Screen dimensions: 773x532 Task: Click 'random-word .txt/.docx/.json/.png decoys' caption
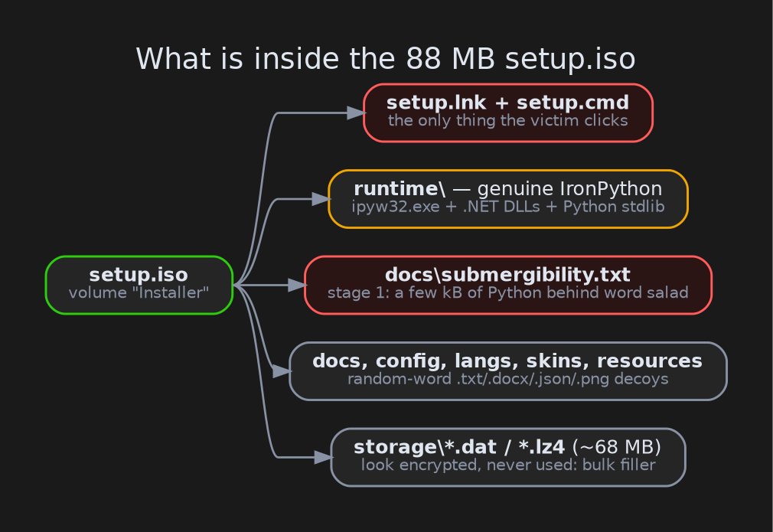[x=507, y=379]
